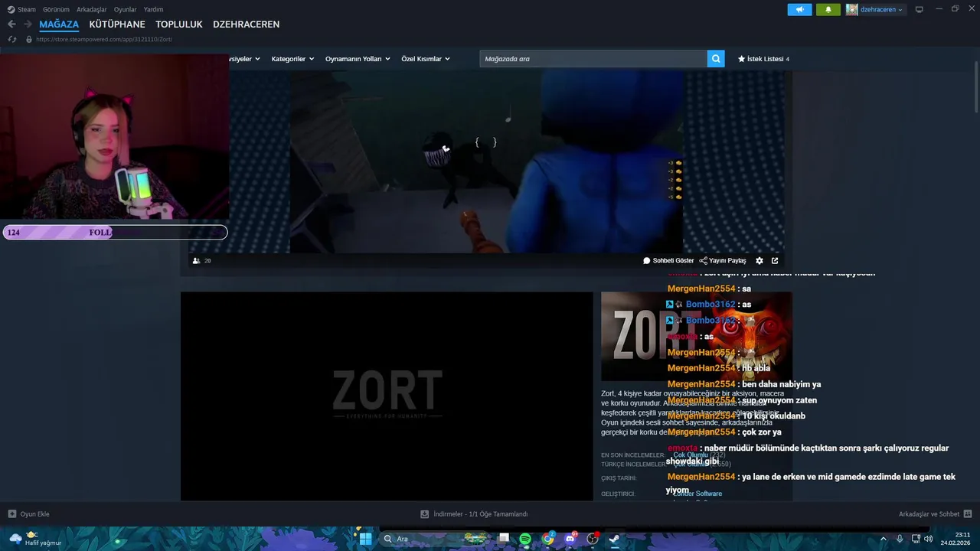Open Arkadaşlar ve Sohbet panel
The height and width of the screenshot is (551, 980).
pos(935,514)
